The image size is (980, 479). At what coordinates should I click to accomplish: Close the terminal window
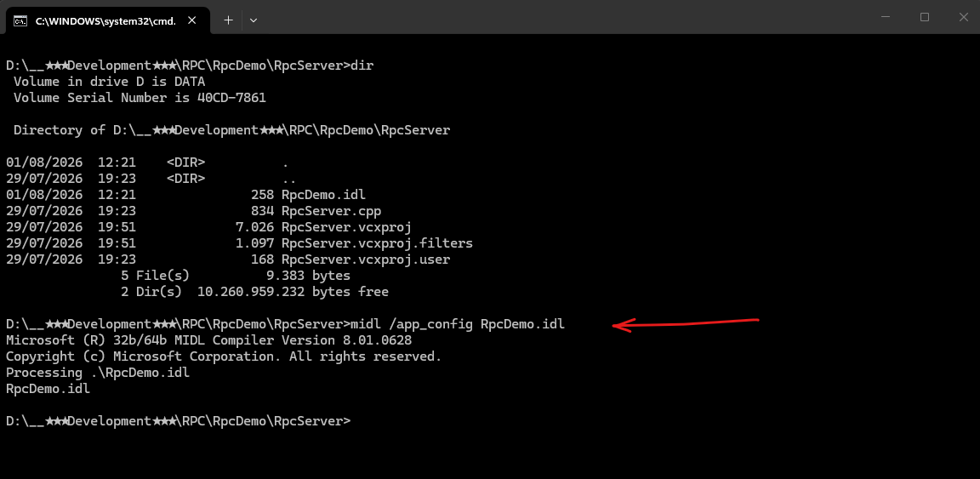click(x=962, y=18)
